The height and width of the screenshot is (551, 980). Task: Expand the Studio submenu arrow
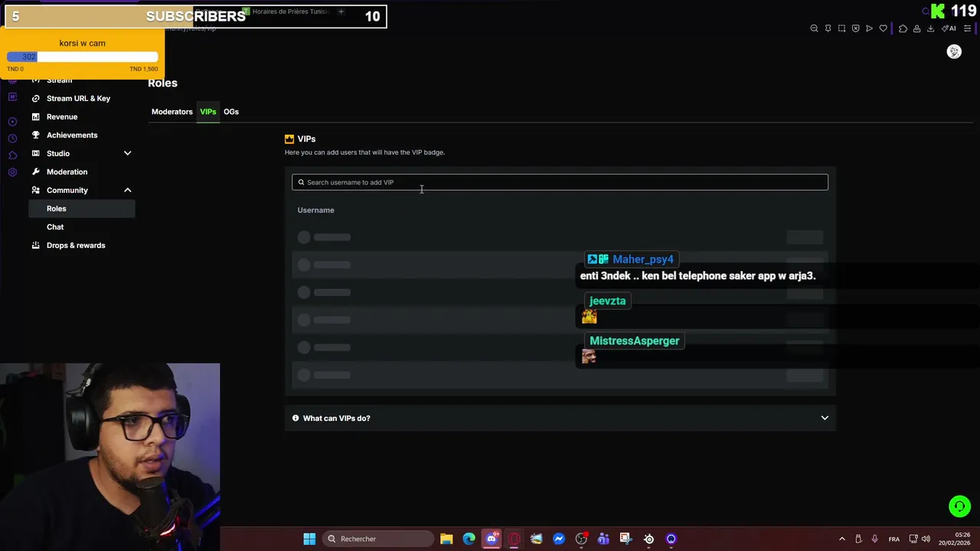pos(128,154)
